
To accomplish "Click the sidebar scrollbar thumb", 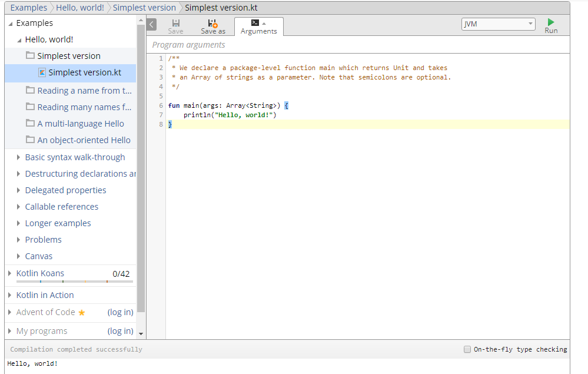I will click(x=141, y=168).
